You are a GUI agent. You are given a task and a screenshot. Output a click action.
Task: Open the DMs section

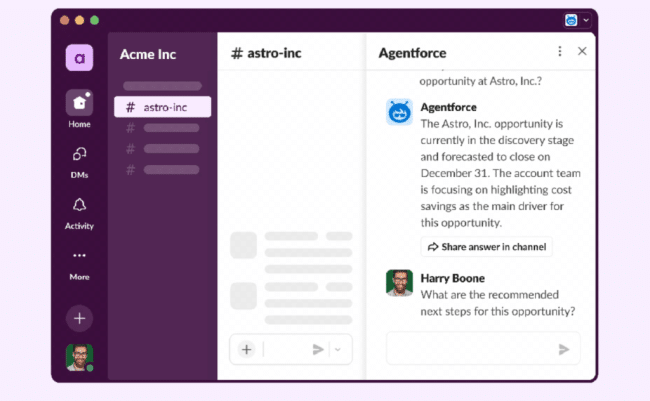click(x=79, y=163)
